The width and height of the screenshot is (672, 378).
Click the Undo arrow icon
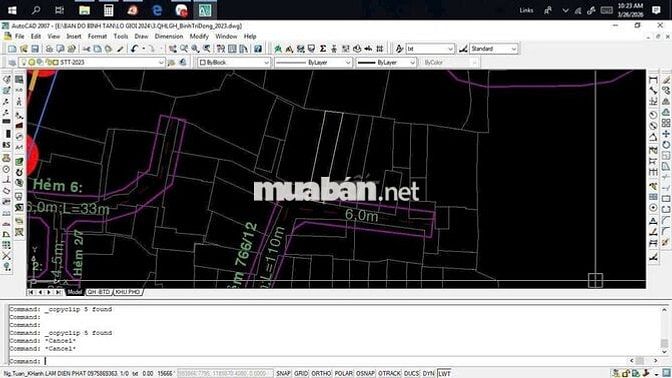tap(135, 49)
